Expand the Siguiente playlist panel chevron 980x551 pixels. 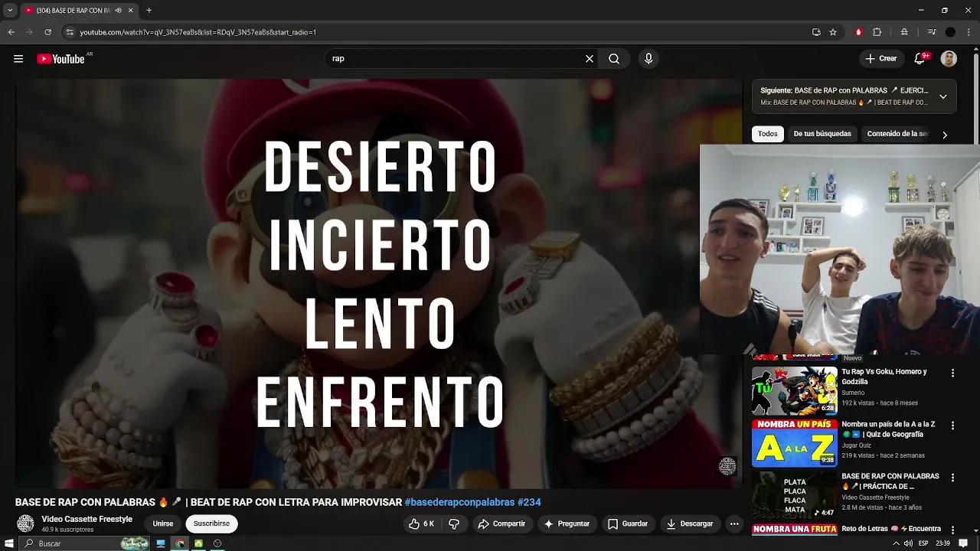(943, 96)
